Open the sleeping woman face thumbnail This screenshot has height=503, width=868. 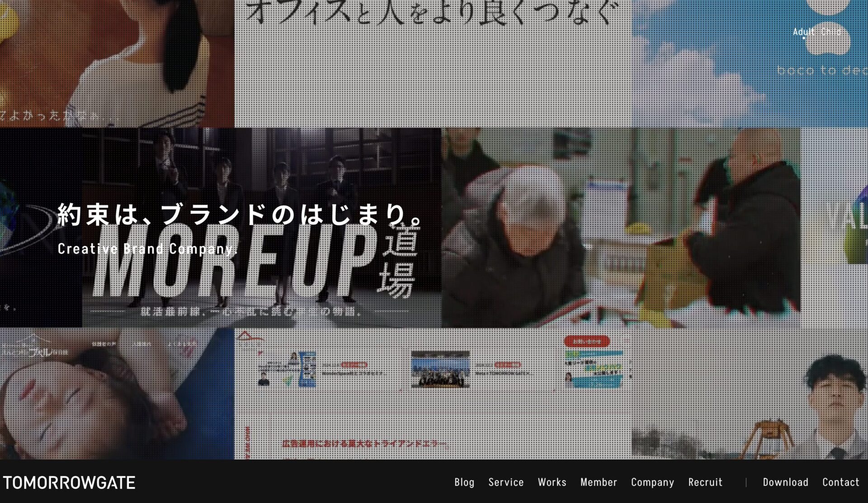[x=117, y=394]
